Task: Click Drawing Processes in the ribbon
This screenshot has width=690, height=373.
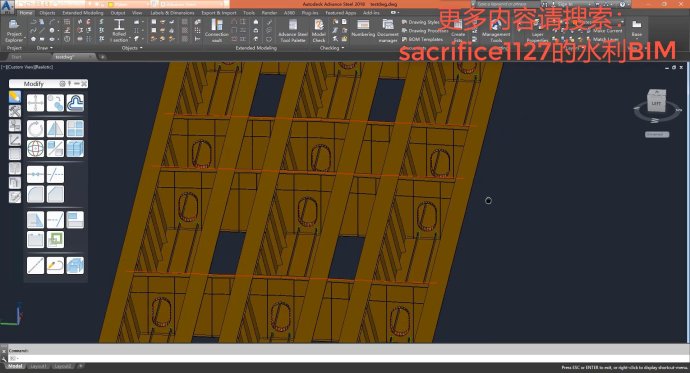Action: tap(425, 31)
